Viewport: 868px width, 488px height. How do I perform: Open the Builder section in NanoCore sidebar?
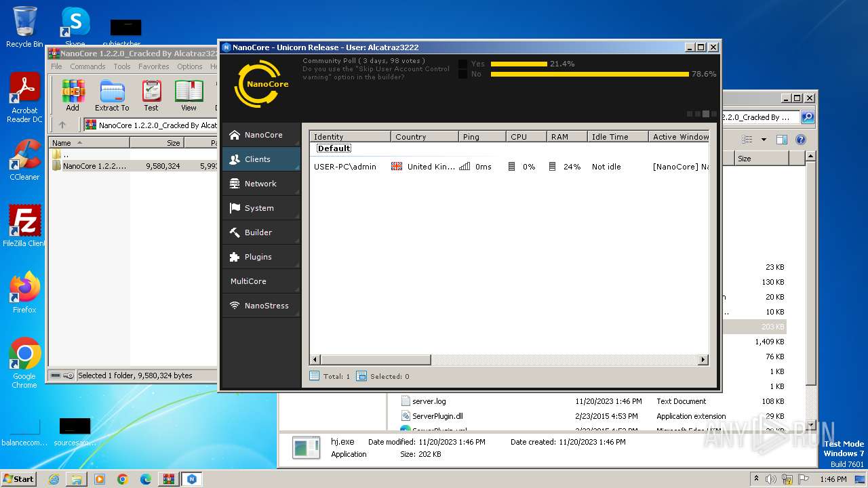pos(261,232)
